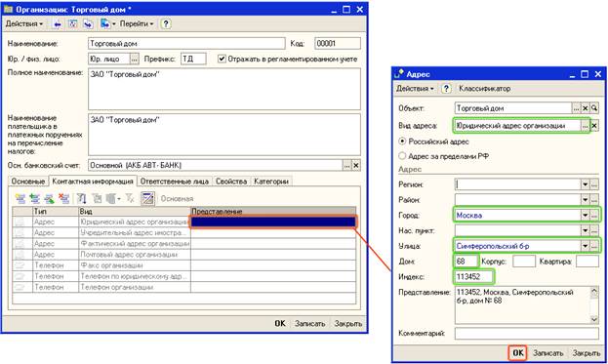The image size is (608, 364).
Task: Click the second green add icon in contact toolbar
Action: point(35,199)
